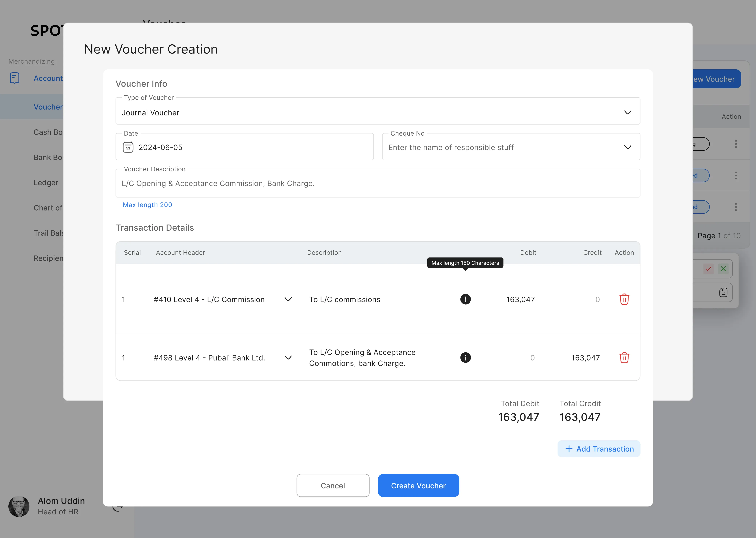Remove the Pubali Bank Ltd. transaction row

[624, 357]
